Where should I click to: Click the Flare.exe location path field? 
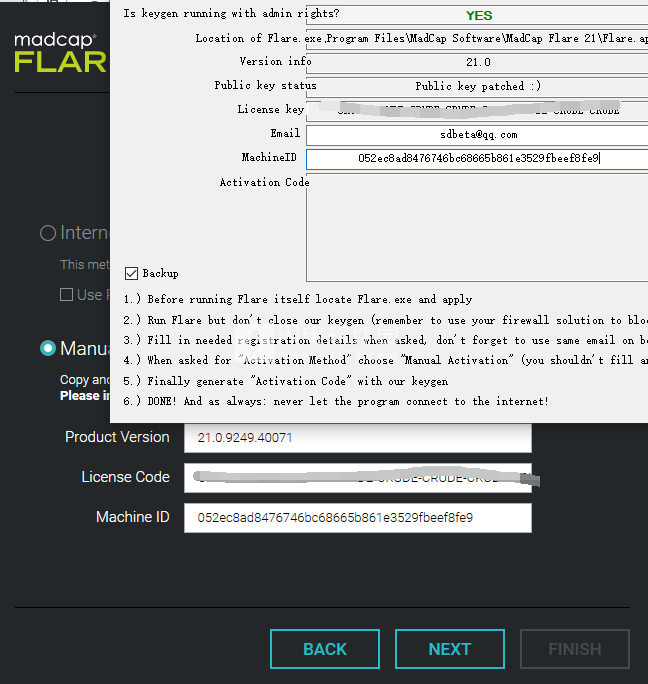click(x=477, y=39)
